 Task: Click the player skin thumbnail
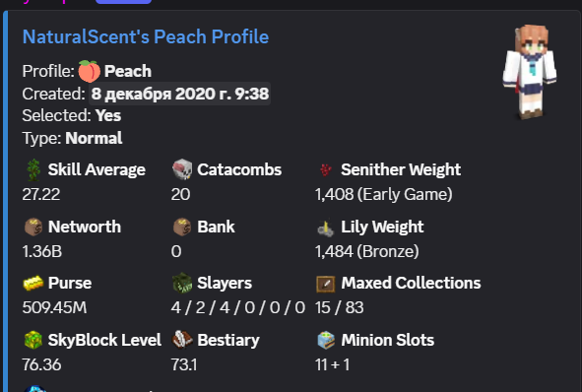point(530,72)
